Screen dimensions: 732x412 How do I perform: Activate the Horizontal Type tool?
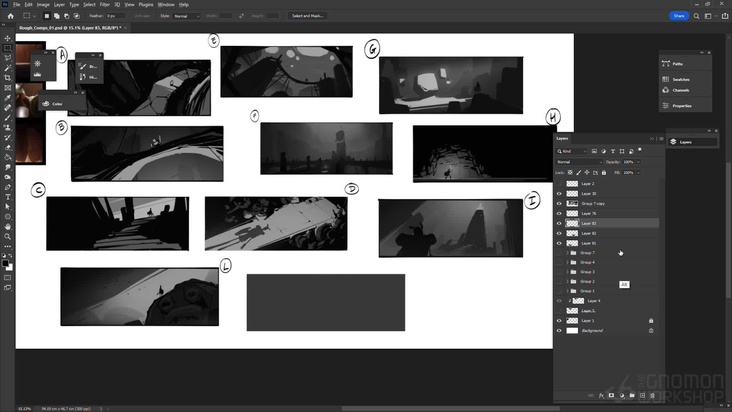(x=8, y=197)
